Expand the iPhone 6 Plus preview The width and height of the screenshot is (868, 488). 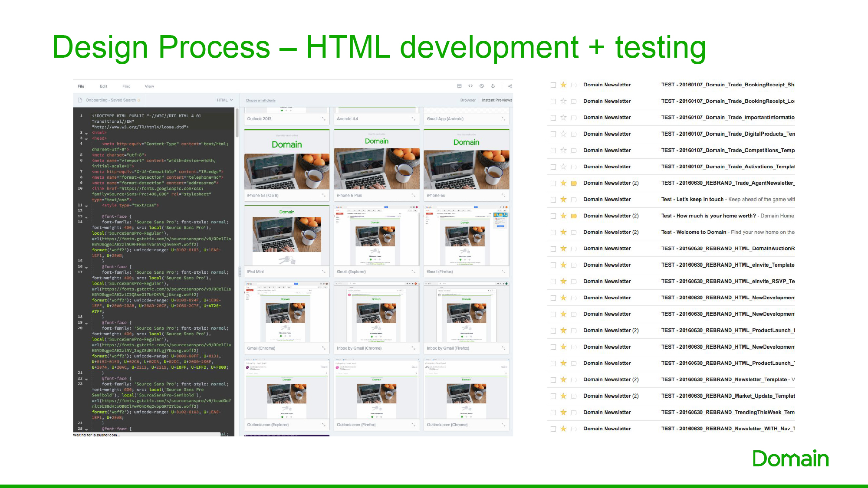point(413,195)
